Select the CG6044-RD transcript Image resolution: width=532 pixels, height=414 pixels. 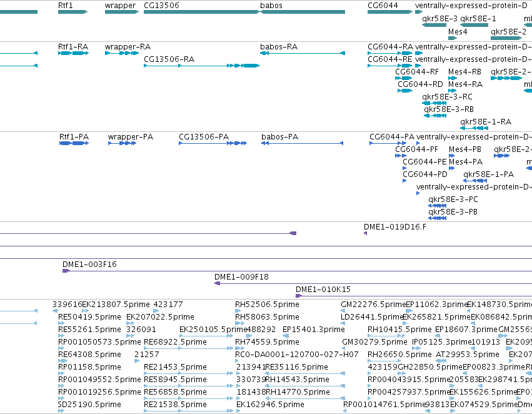click(404, 91)
